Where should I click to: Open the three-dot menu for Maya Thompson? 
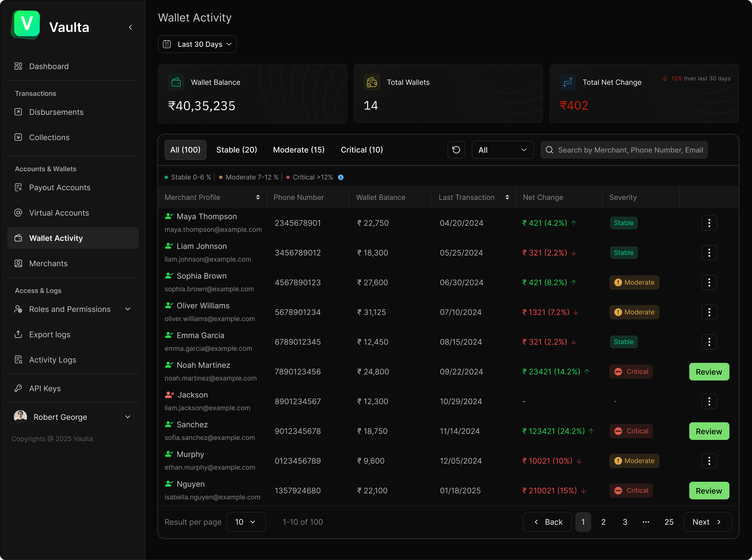(x=709, y=223)
